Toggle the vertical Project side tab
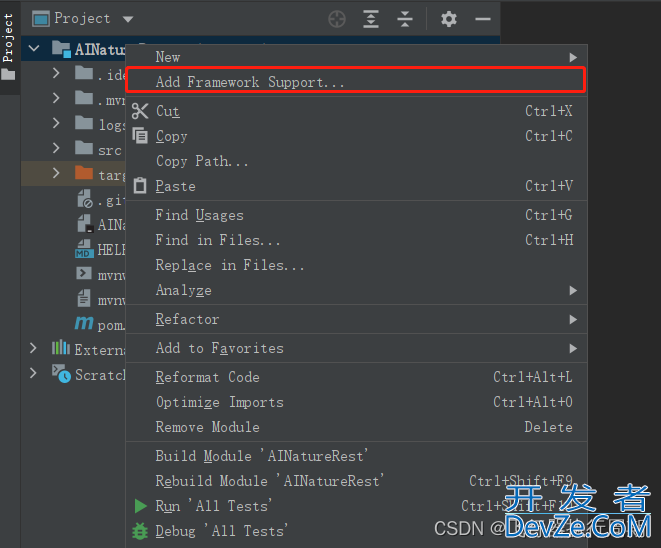661x548 pixels. [9, 47]
